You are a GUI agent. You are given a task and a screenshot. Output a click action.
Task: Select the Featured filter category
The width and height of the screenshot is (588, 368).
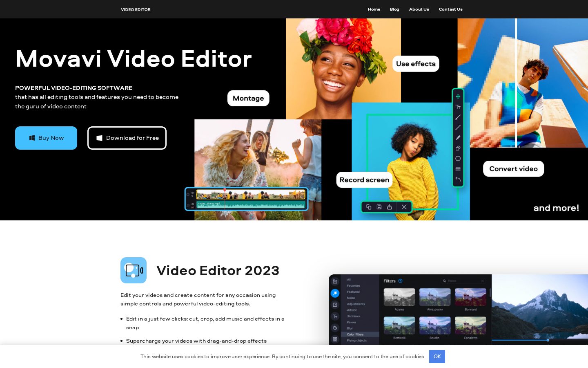pyautogui.click(x=353, y=292)
